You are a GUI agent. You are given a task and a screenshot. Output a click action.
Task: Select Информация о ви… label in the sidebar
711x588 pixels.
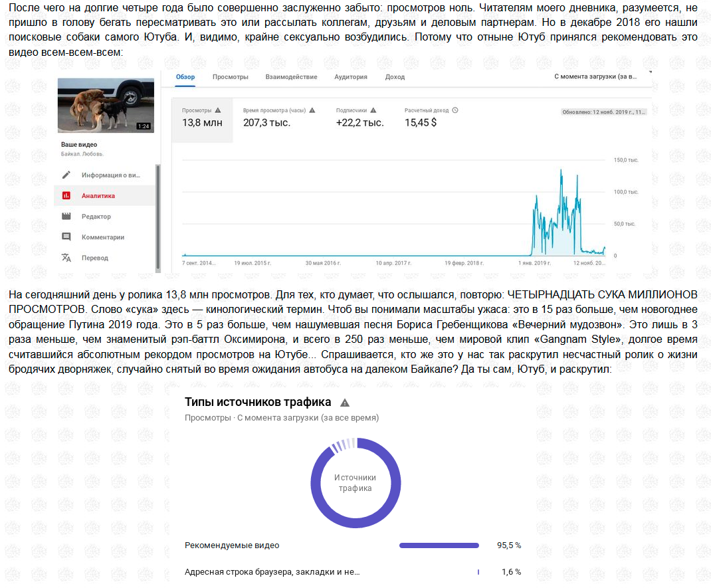[111, 175]
